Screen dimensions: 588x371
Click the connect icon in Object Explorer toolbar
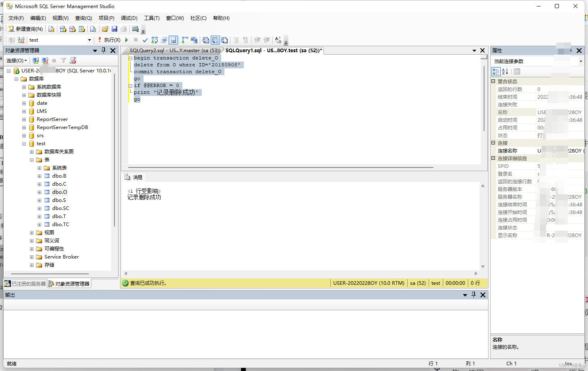36,60
